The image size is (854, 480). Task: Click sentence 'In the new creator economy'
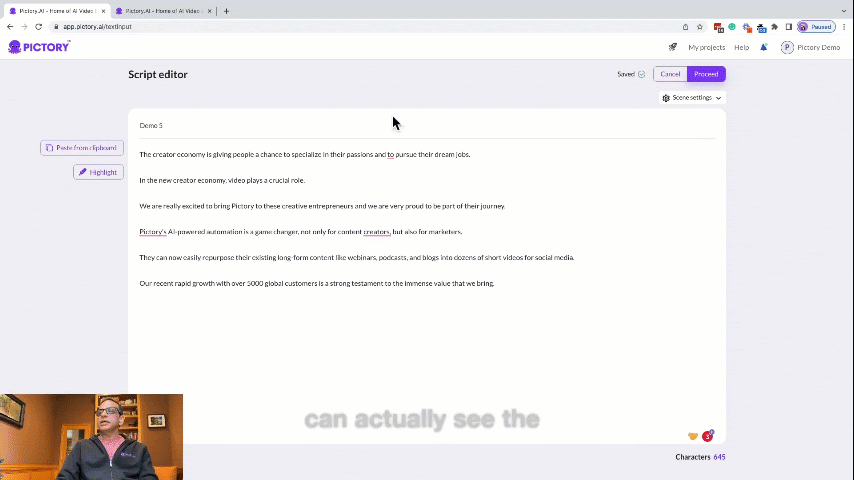tap(222, 180)
